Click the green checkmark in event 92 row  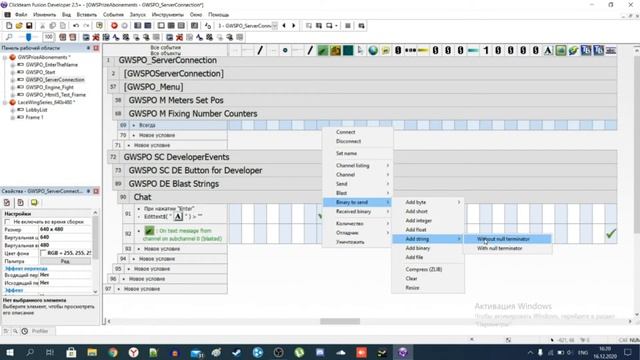coord(611,233)
